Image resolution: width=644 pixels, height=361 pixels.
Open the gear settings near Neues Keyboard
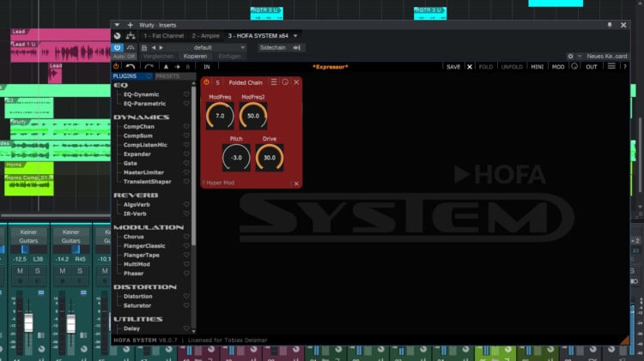tap(570, 57)
